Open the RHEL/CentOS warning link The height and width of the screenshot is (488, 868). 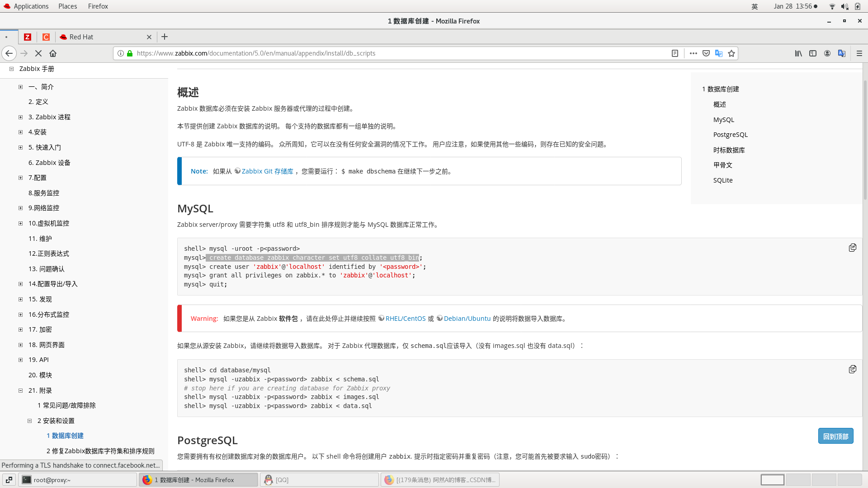[406, 319]
